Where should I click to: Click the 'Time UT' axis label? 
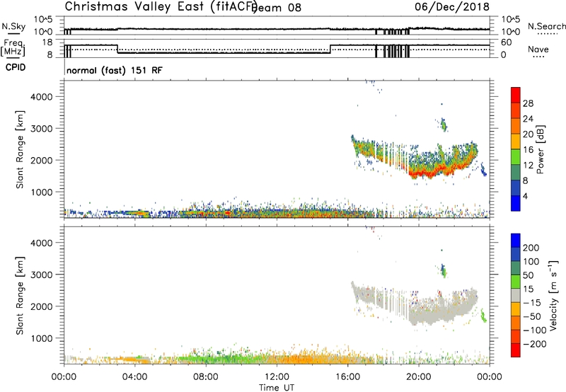click(x=277, y=388)
